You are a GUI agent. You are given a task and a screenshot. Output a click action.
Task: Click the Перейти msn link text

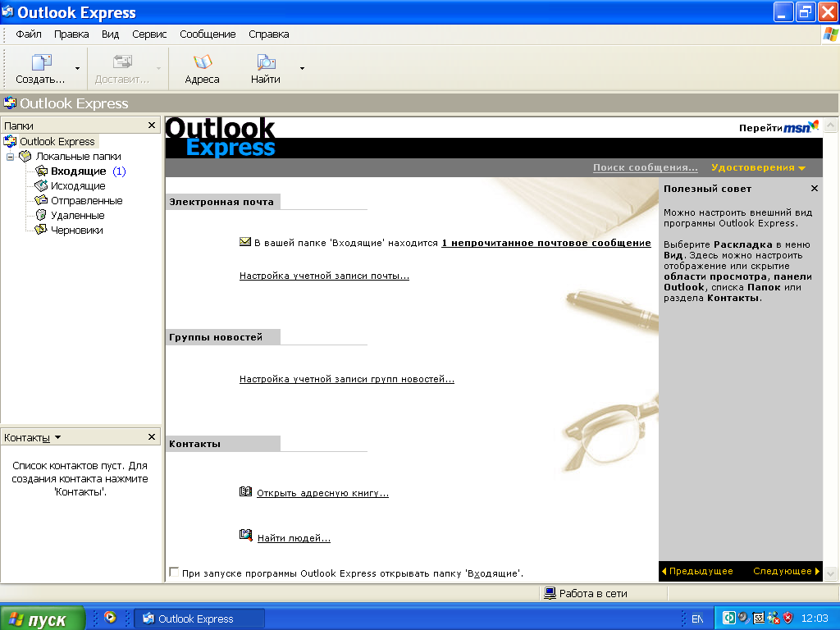click(760, 128)
